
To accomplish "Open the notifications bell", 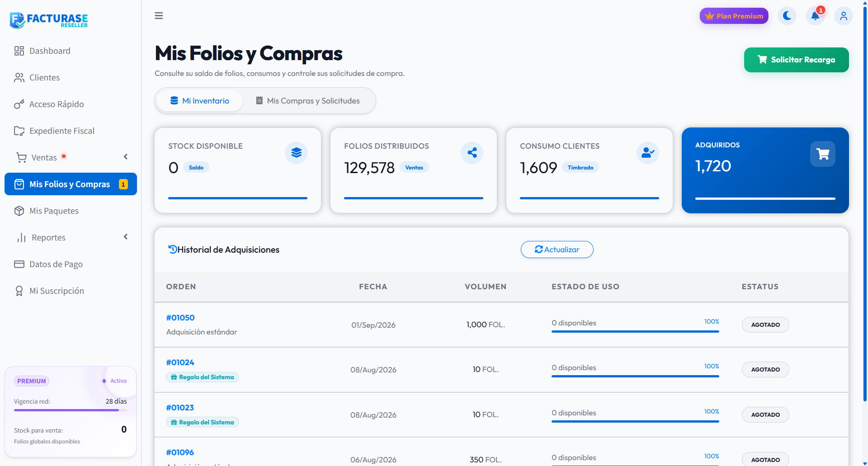I will (815, 16).
